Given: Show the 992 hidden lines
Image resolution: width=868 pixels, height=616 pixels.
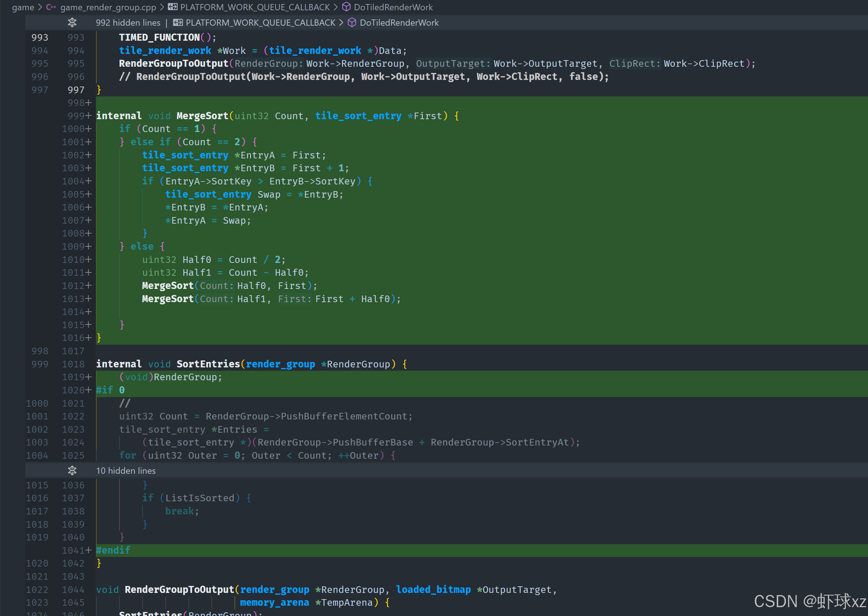Looking at the screenshot, I should [x=128, y=23].
